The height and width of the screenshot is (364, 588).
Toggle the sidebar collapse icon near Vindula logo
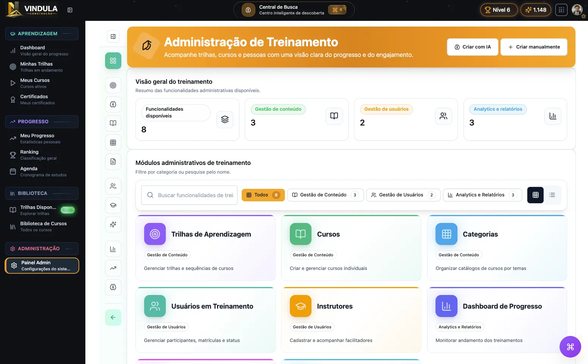click(70, 10)
